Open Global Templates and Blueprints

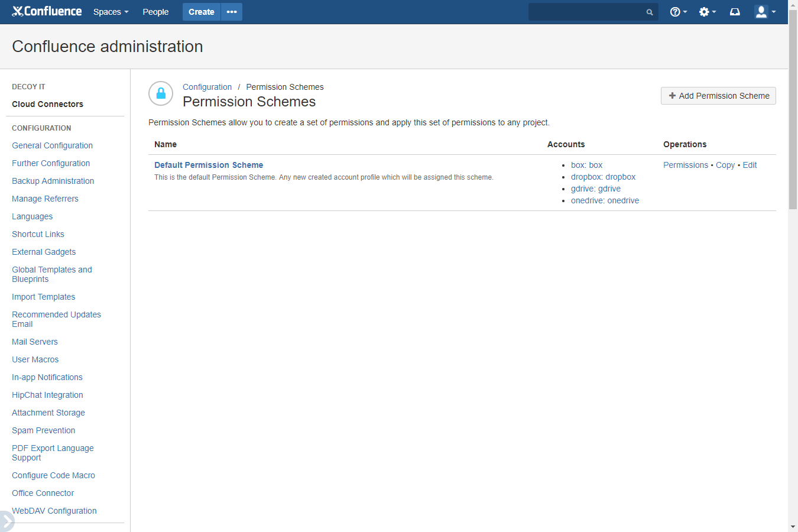pos(52,274)
